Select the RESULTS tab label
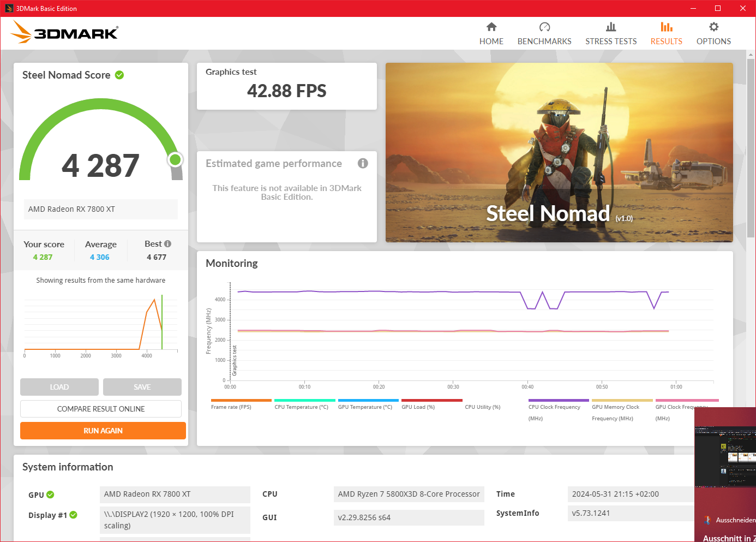 pyautogui.click(x=667, y=41)
